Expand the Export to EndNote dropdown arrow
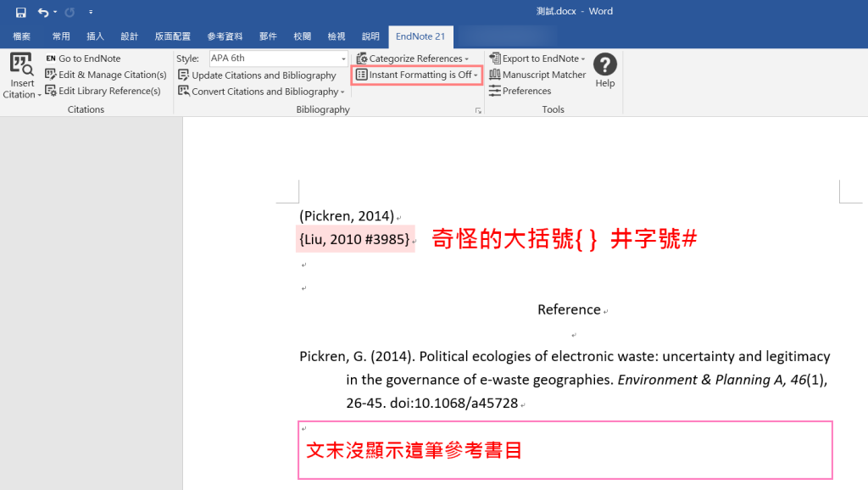This screenshot has width=868, height=490. [583, 58]
